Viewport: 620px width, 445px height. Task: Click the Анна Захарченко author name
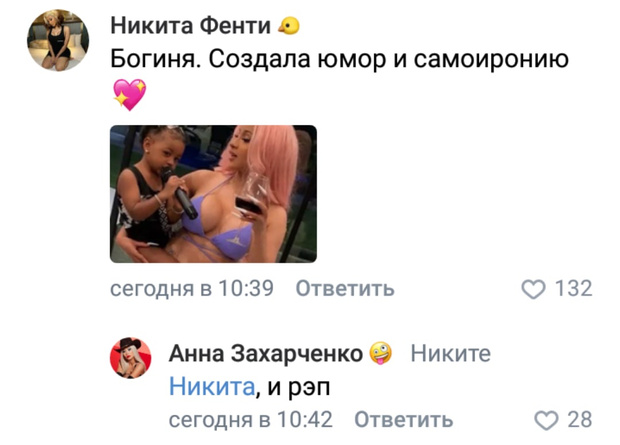pos(266,353)
